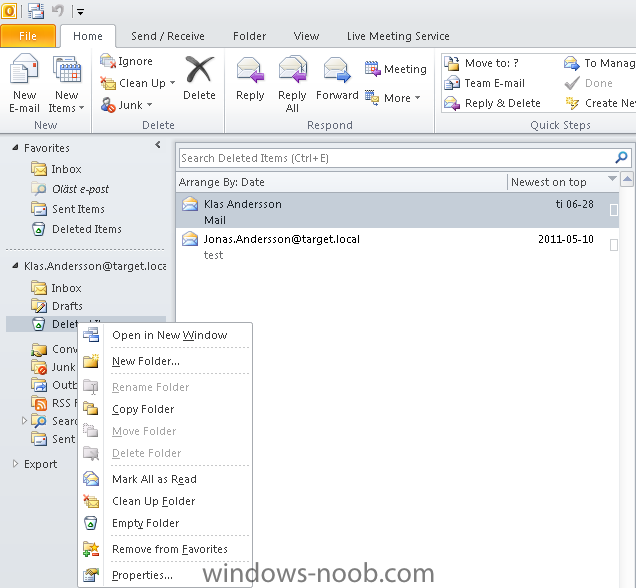Flag the Klas Andersson message
The height and width of the screenshot is (588, 636).
coord(614,210)
